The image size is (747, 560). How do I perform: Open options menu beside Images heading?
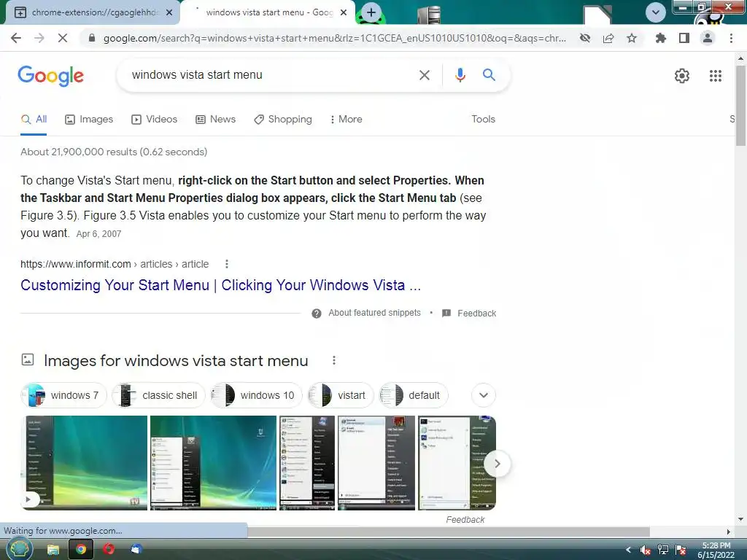(334, 360)
